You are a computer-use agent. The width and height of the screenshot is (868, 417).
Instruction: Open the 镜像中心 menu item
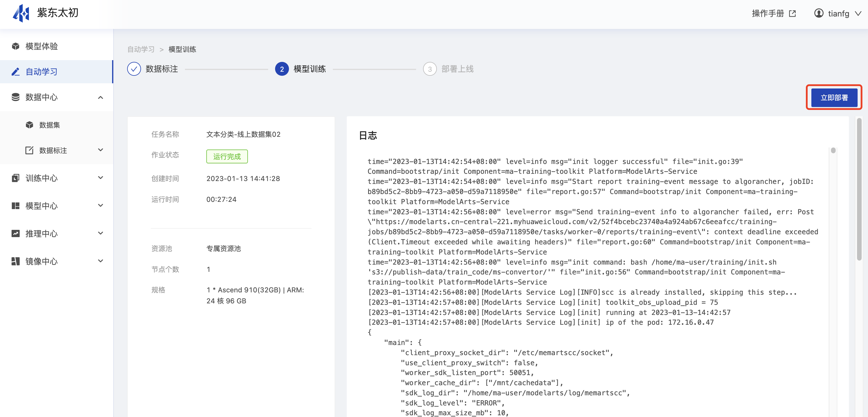[57, 261]
